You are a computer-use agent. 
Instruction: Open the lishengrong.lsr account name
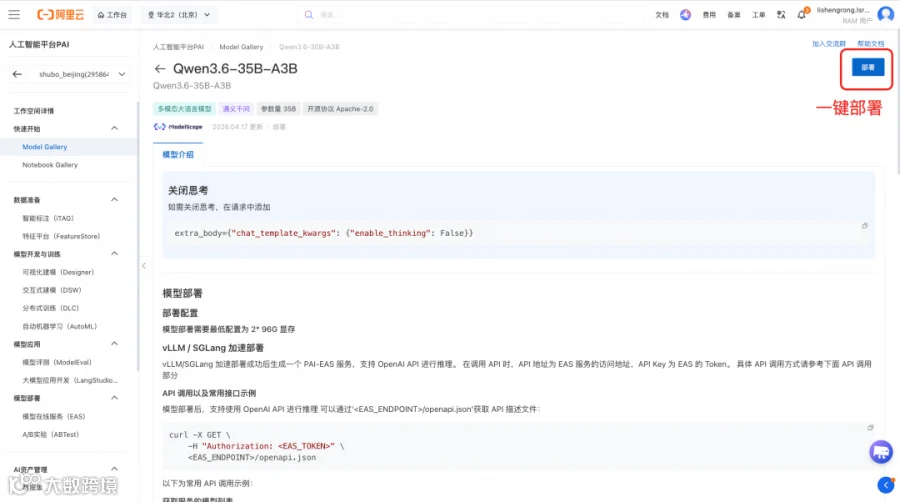(843, 10)
